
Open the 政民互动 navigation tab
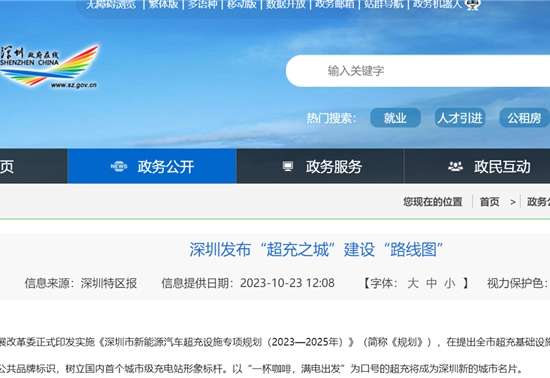[477, 166]
